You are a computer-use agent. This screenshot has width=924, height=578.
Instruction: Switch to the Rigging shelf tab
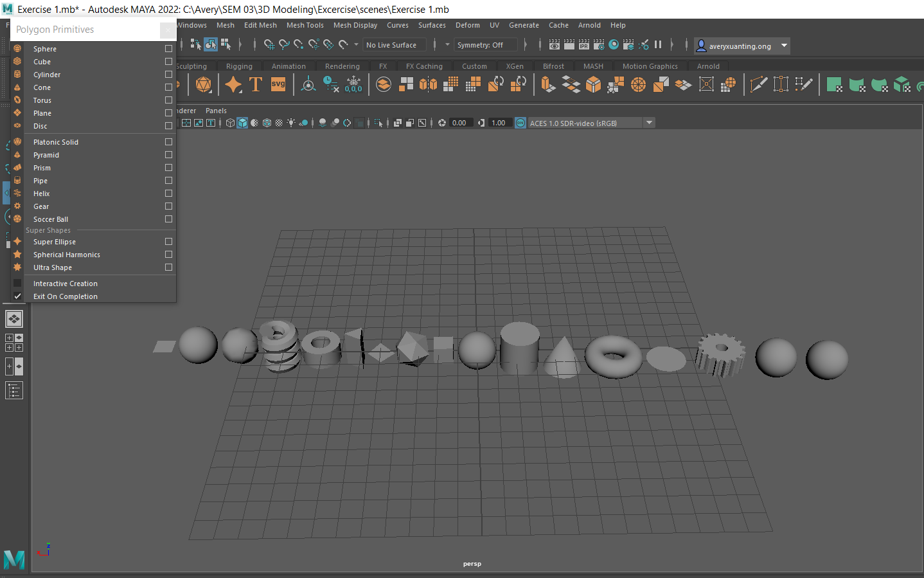point(240,66)
